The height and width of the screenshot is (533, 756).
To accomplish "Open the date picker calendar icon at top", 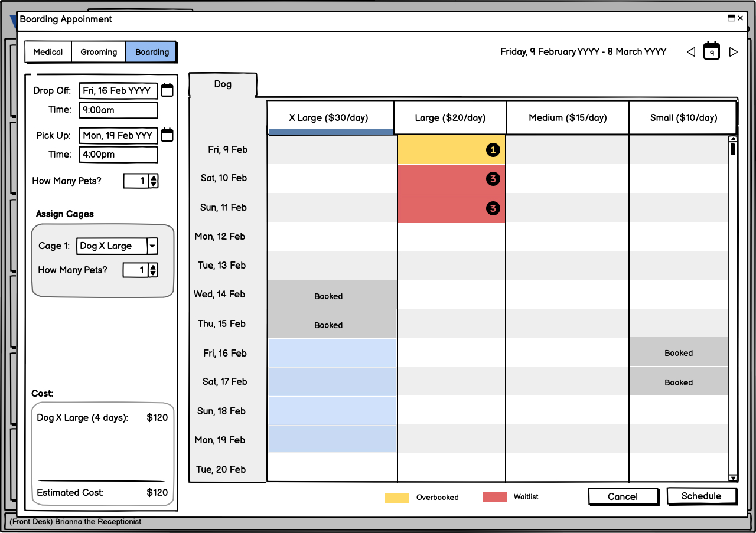I will click(712, 51).
